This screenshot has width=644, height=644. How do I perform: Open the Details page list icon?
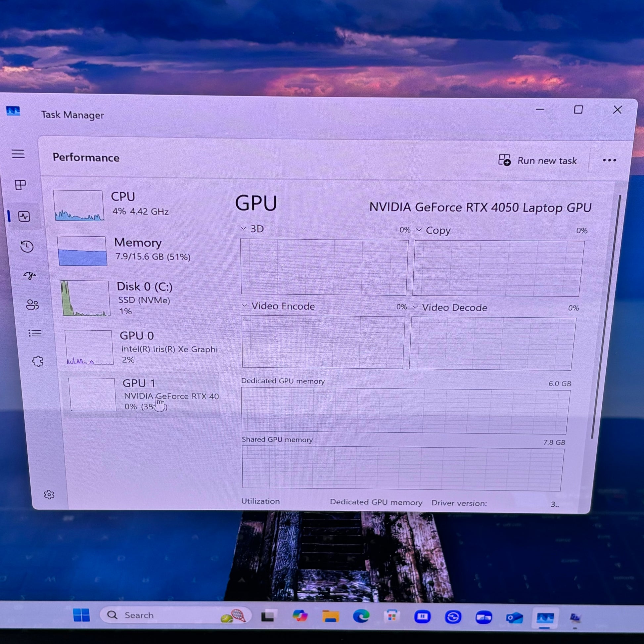(35, 333)
